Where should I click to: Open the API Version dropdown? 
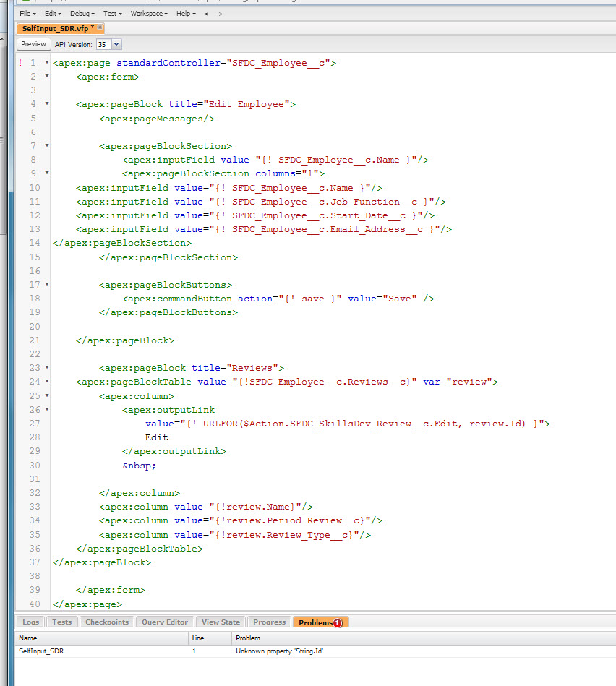point(116,43)
